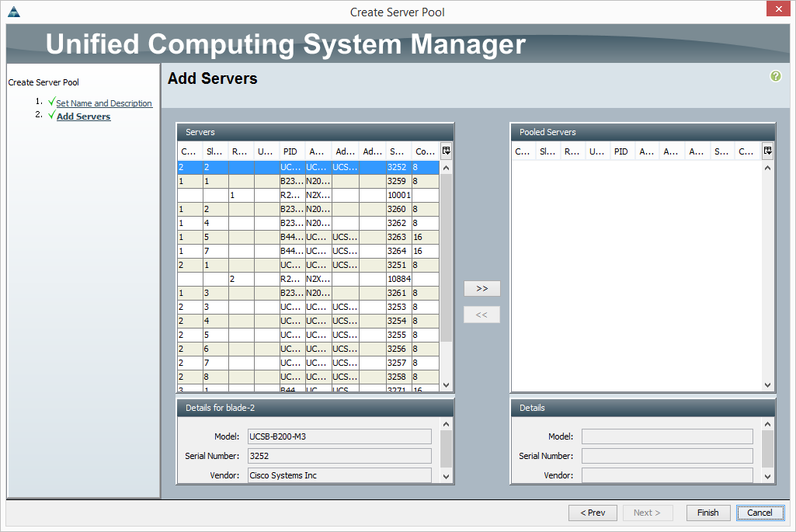Screen dimensions: 796x532
Task: Click the PID header in Pooled Servers table
Action: tap(621, 151)
